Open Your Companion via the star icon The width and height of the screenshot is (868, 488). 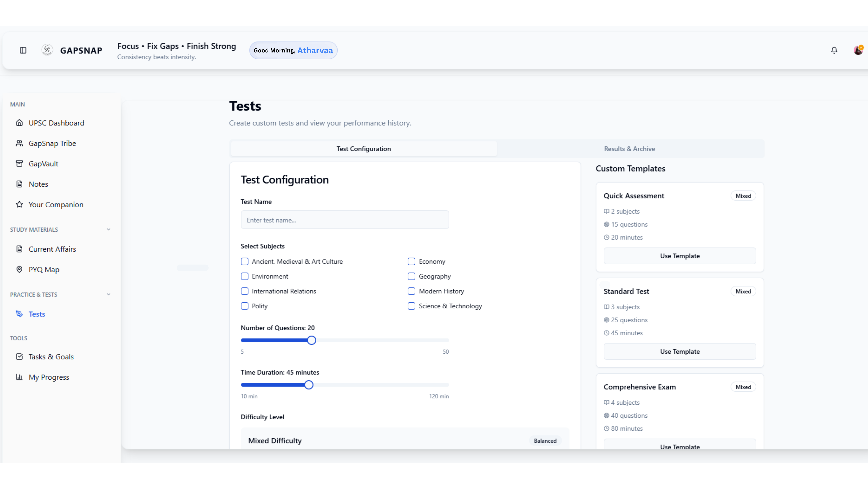pos(20,205)
